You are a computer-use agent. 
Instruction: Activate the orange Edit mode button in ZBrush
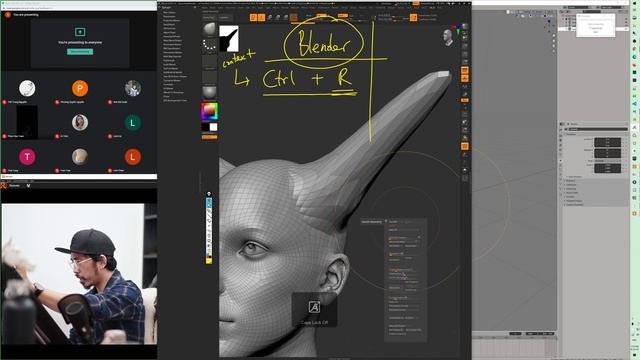[253, 17]
